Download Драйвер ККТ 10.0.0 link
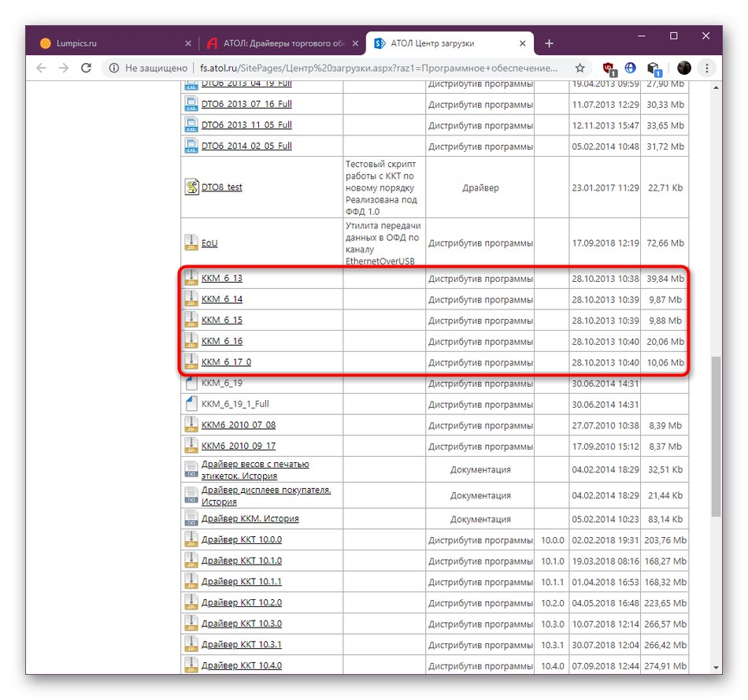The height and width of the screenshot is (700, 748). point(242,539)
